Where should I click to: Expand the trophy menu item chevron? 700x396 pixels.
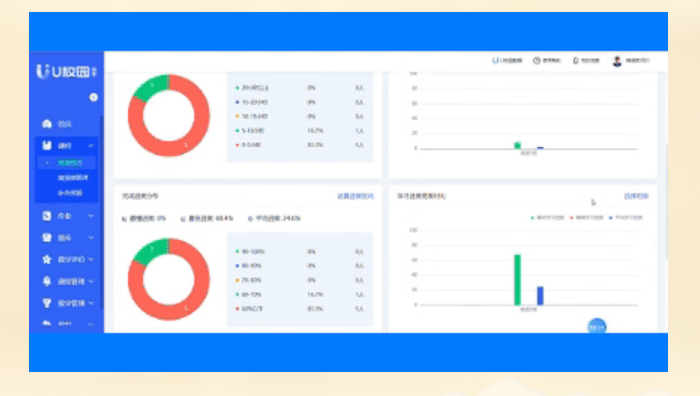[x=91, y=303]
